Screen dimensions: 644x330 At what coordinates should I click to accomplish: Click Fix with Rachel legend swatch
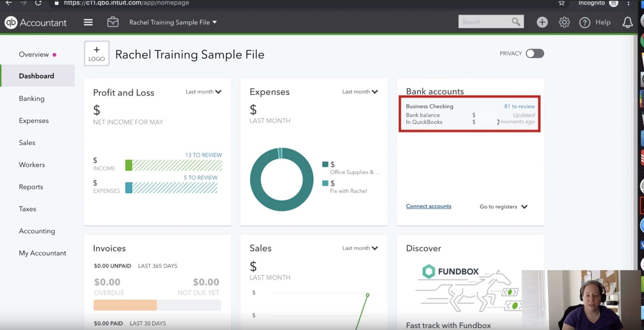[x=325, y=183]
